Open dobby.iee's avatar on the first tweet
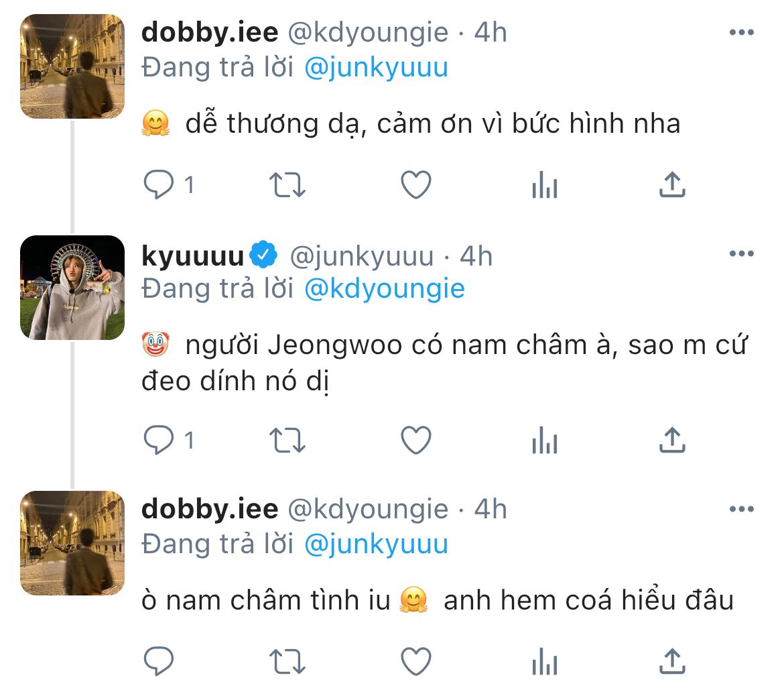The width and height of the screenshot is (784, 690). pyautogui.click(x=72, y=66)
